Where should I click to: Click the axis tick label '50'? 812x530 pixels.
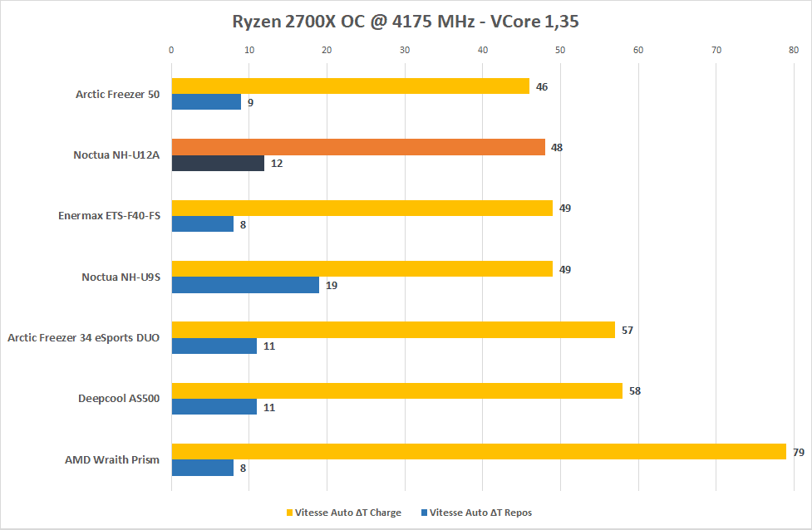[x=560, y=50]
